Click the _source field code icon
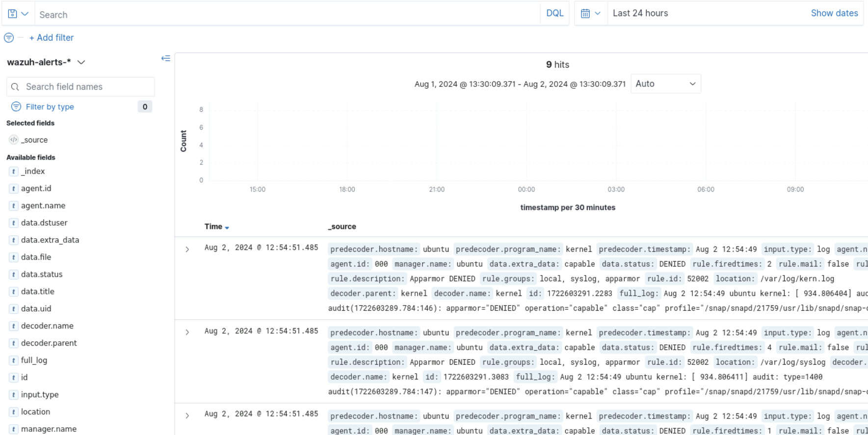 coord(14,140)
